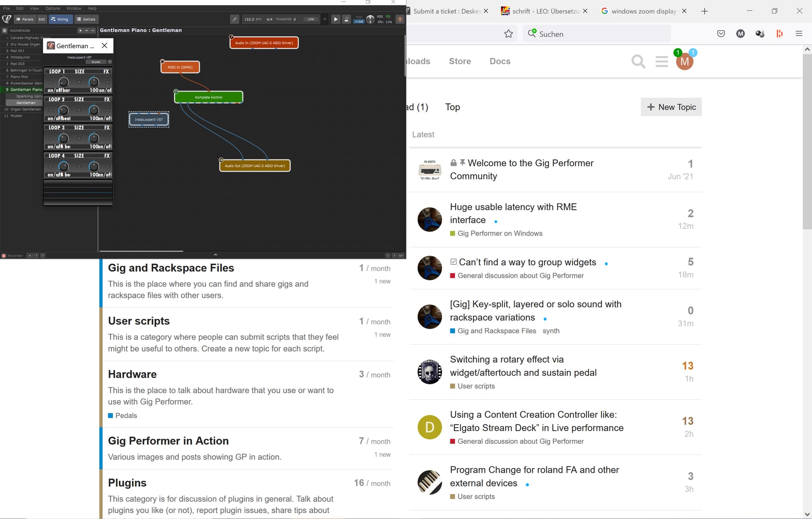Select the InstaLooper3 VST block
Viewport: 812px width, 519px height.
point(149,120)
